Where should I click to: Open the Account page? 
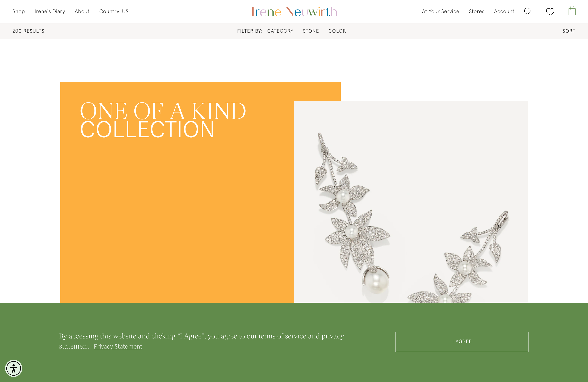coord(504,11)
